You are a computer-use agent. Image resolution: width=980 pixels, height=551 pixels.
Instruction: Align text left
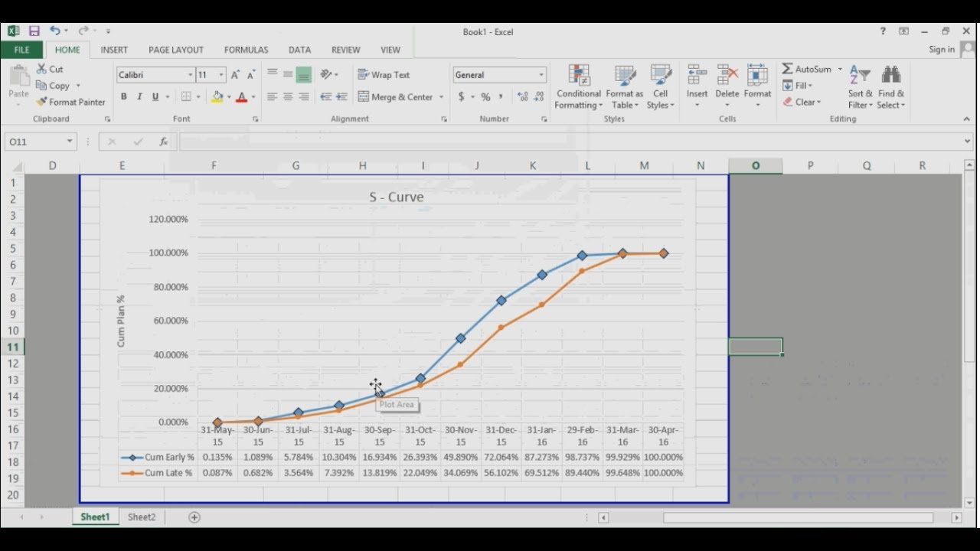[272, 97]
